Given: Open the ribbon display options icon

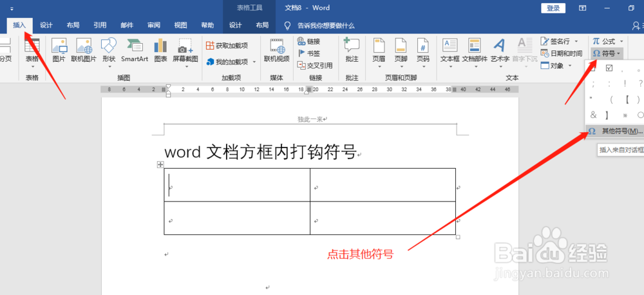Looking at the screenshot, I should [582, 8].
